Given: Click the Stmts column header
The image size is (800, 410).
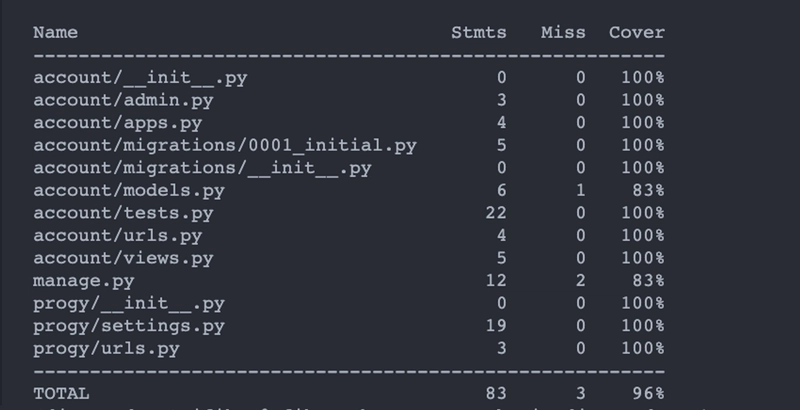Looking at the screenshot, I should pos(479,33).
